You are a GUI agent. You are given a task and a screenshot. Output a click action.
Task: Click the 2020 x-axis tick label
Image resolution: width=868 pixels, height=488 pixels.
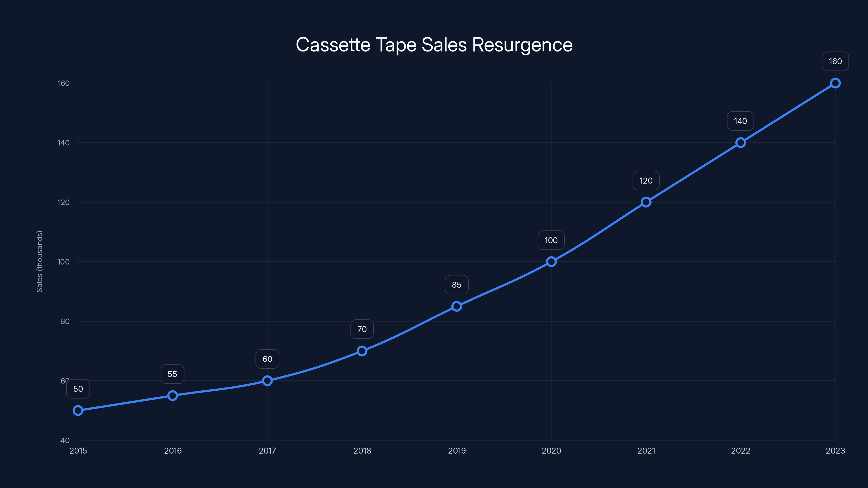coord(551,451)
